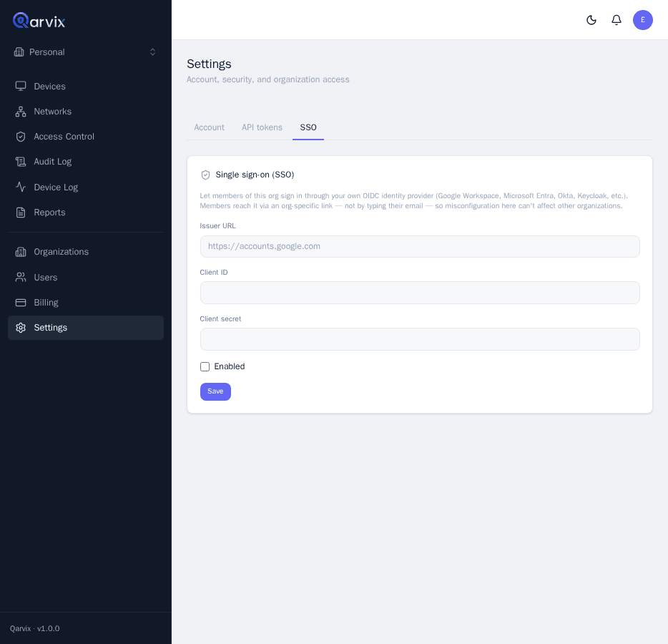
Task: Switch to the Account tab
Action: 209,127
